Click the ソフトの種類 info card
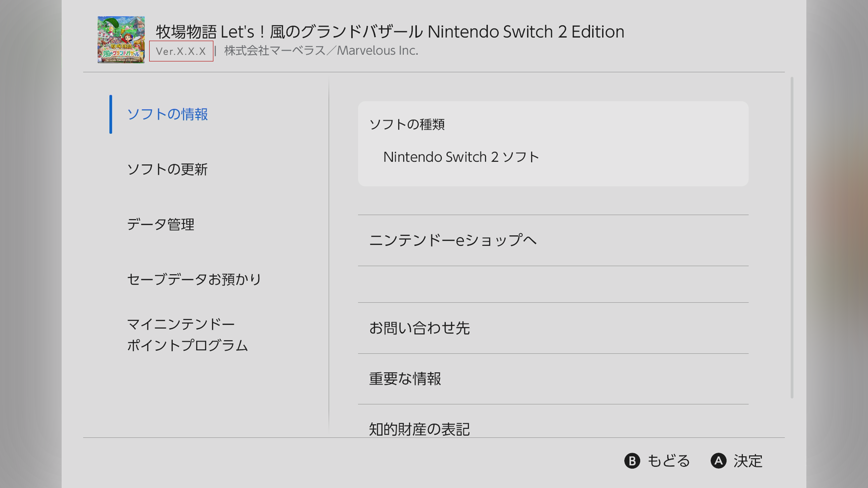Screen dimensions: 868x488 coord(553,144)
